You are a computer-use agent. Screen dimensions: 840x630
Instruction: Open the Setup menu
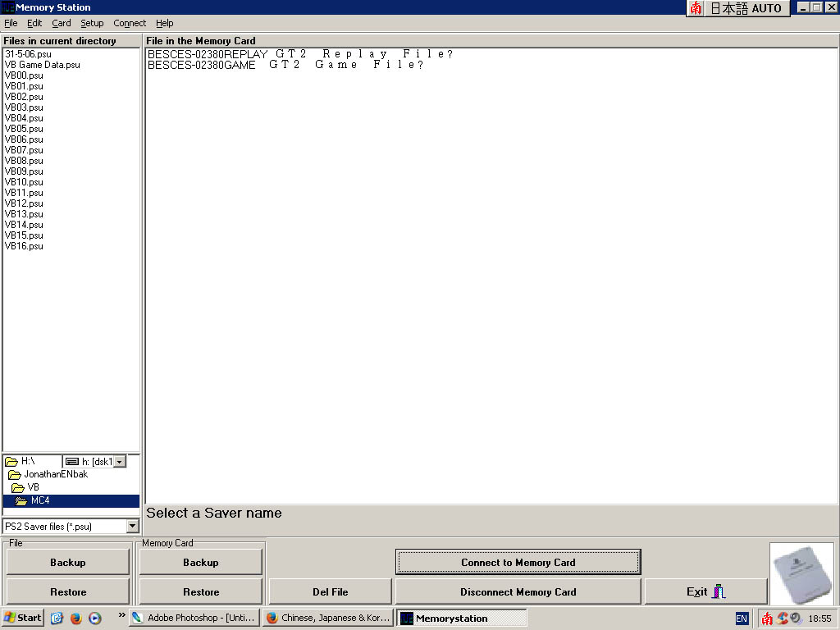(92, 23)
